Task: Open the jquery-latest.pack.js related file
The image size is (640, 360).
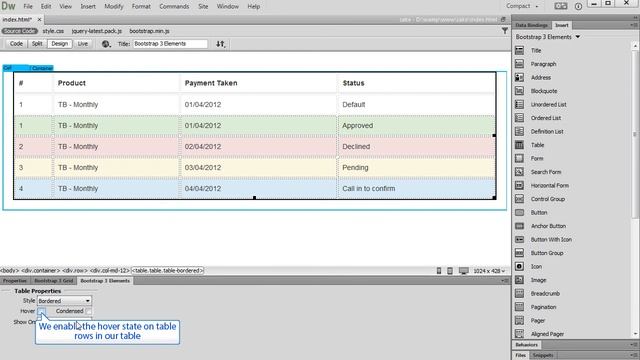Action: [x=97, y=31]
